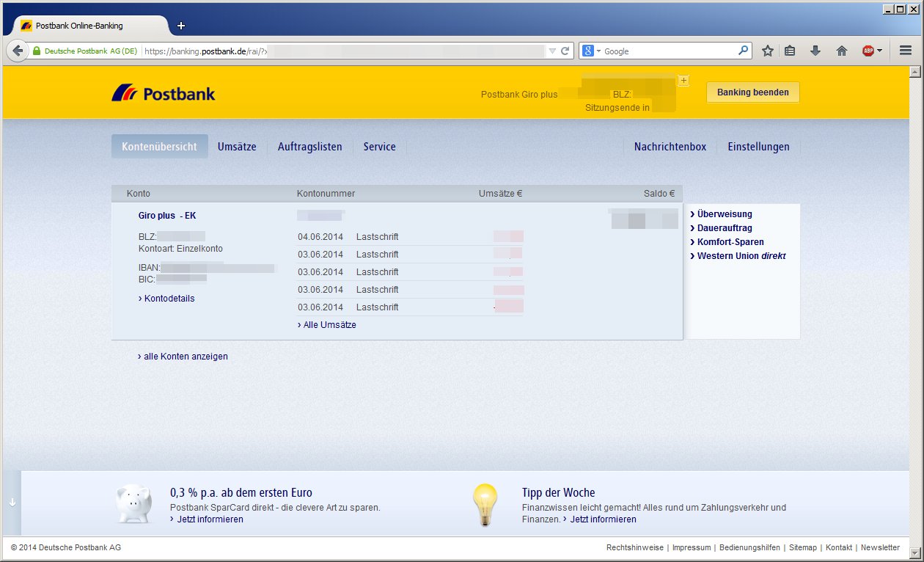Click the Adblock Plus icon
Screen dimensions: 924x562
868,51
